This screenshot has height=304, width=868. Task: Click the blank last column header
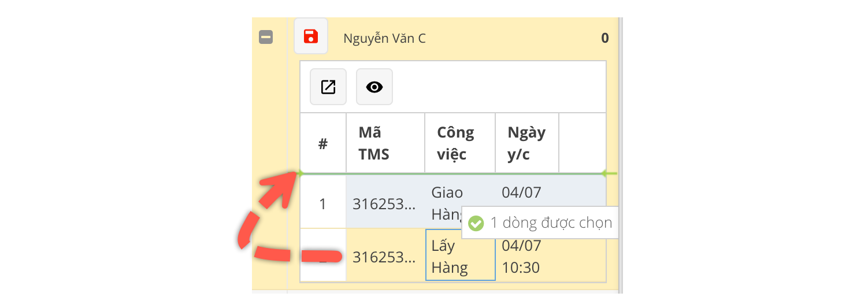[x=582, y=143]
